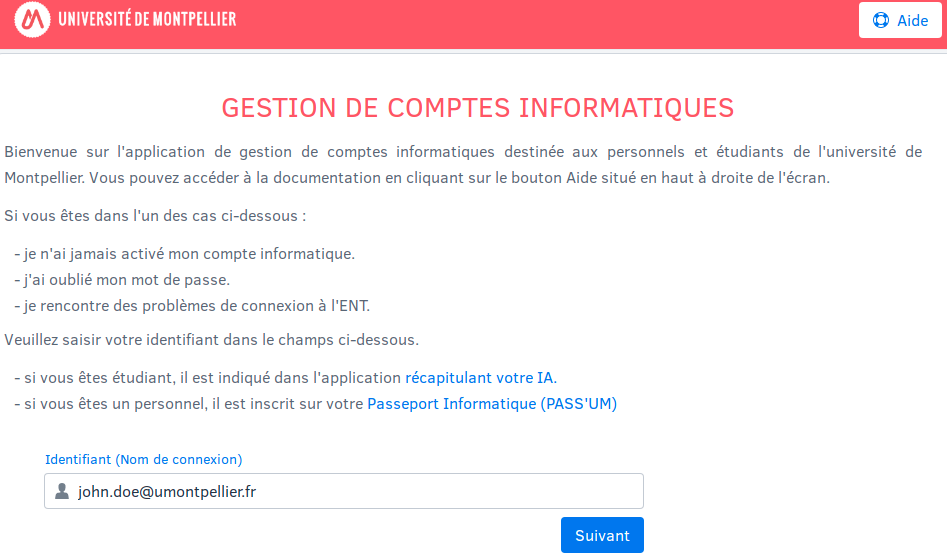Click the "Identifiant (Nom de connexion)" label
The width and height of the screenshot is (947, 559).
[144, 460]
